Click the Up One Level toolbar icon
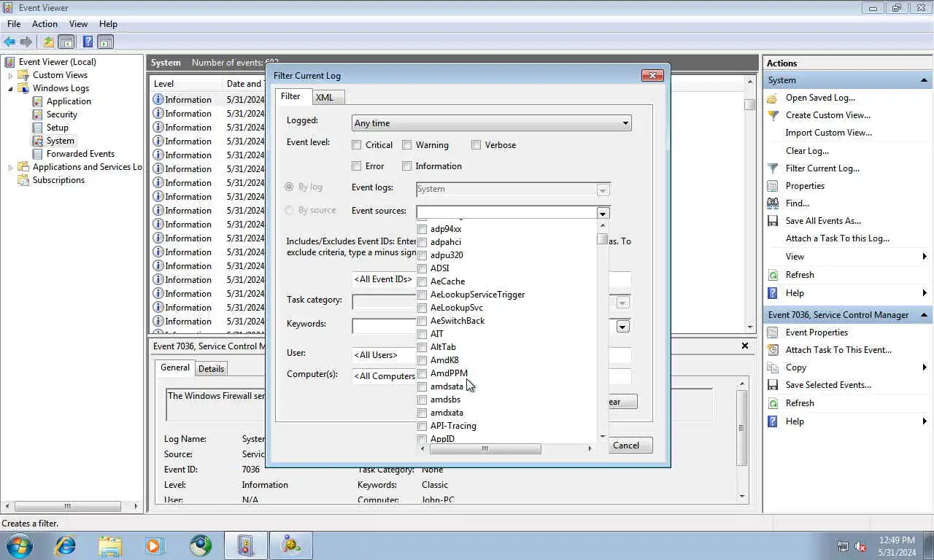This screenshot has width=934, height=560. click(x=48, y=42)
